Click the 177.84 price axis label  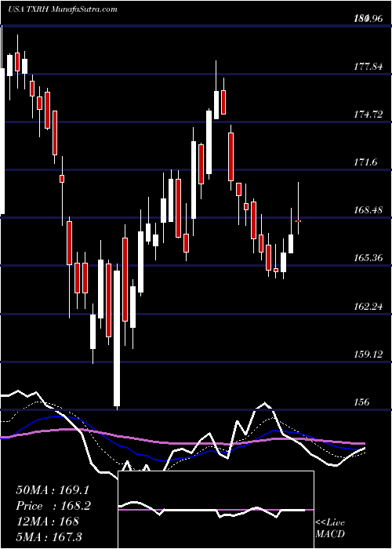point(368,66)
